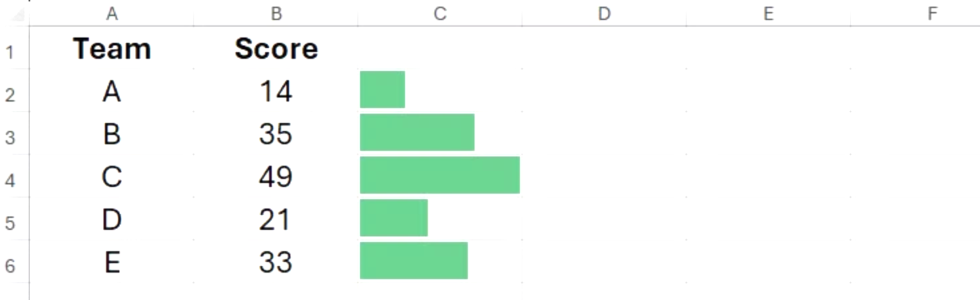Click the "Team" header cell
The image size is (980, 300).
(x=111, y=49)
